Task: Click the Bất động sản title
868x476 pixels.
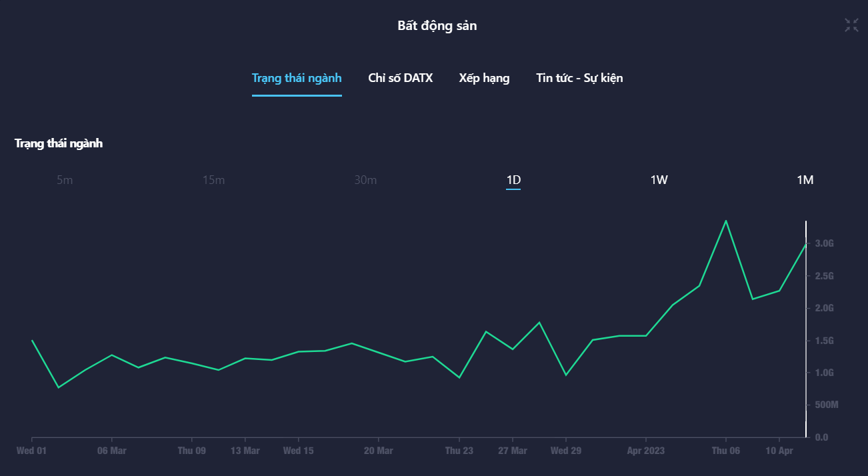Action: [x=437, y=26]
